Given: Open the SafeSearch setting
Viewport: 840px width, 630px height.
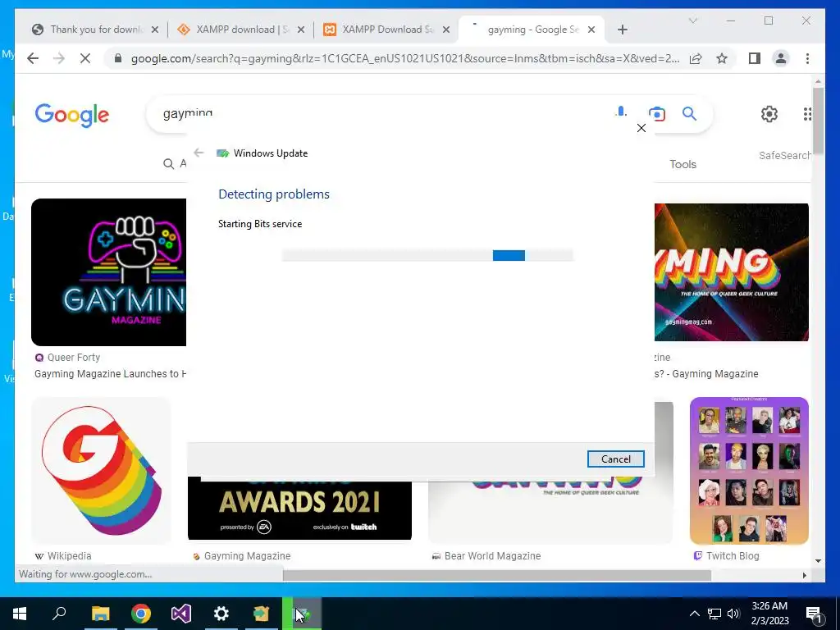Looking at the screenshot, I should click(x=785, y=155).
